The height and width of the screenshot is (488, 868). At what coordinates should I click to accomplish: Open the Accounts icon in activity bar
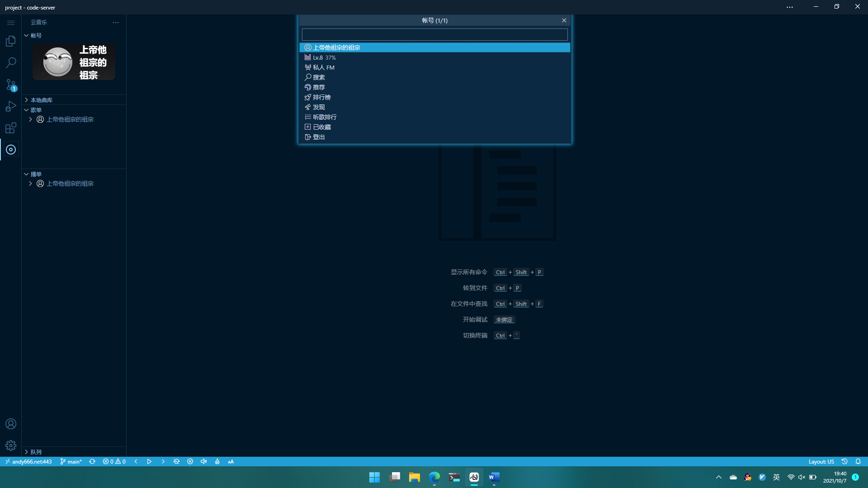11,423
